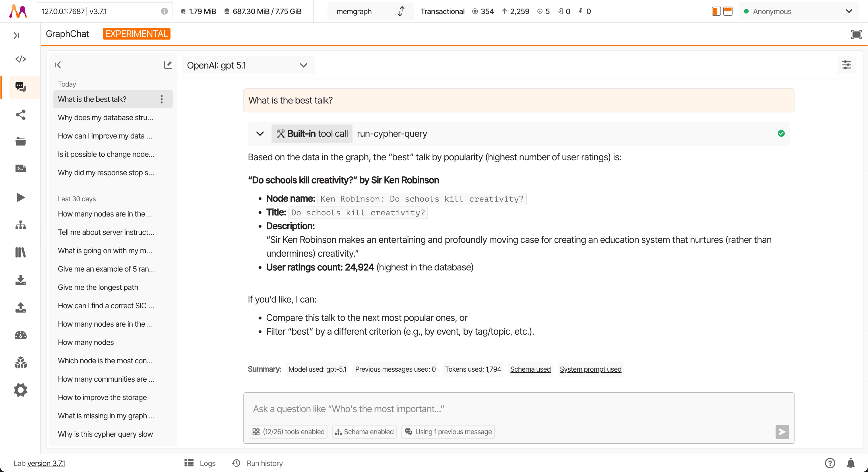868x472 pixels.
Task: Collapse the run-cypher-query tool call
Action: click(x=260, y=134)
